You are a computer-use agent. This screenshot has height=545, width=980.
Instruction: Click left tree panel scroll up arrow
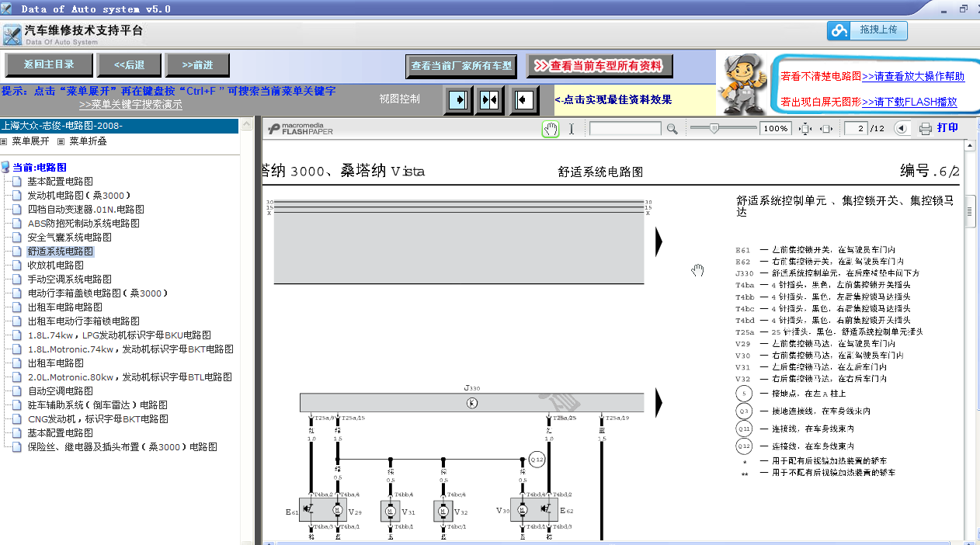click(x=247, y=124)
